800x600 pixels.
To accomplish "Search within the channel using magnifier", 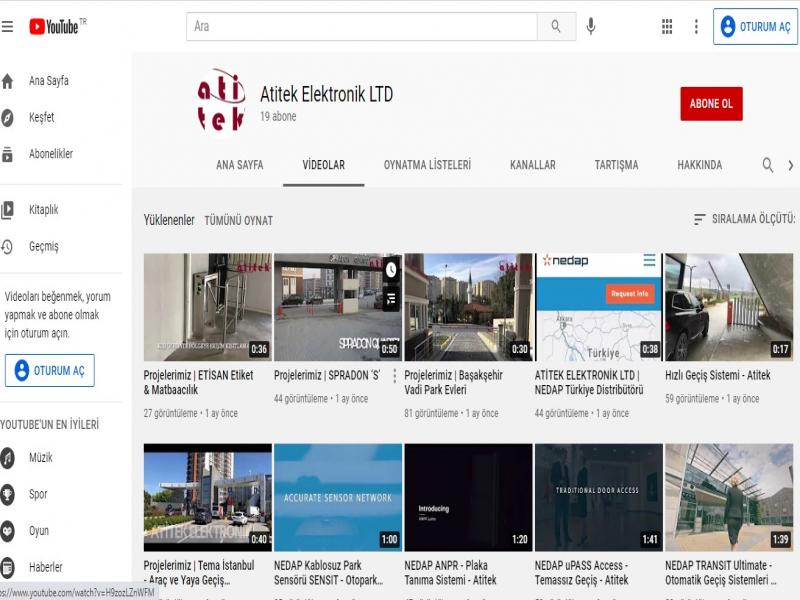I will tap(768, 165).
